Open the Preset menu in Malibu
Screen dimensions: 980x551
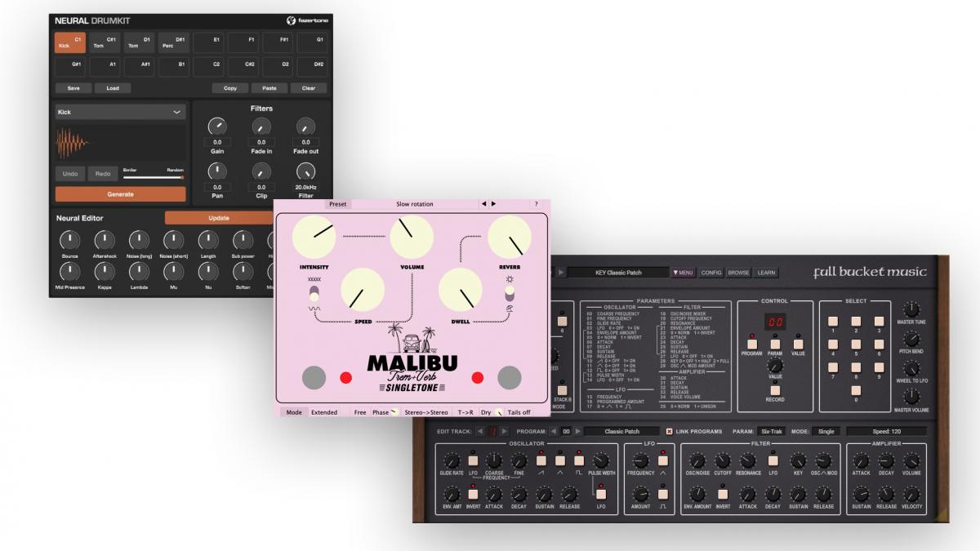point(337,204)
